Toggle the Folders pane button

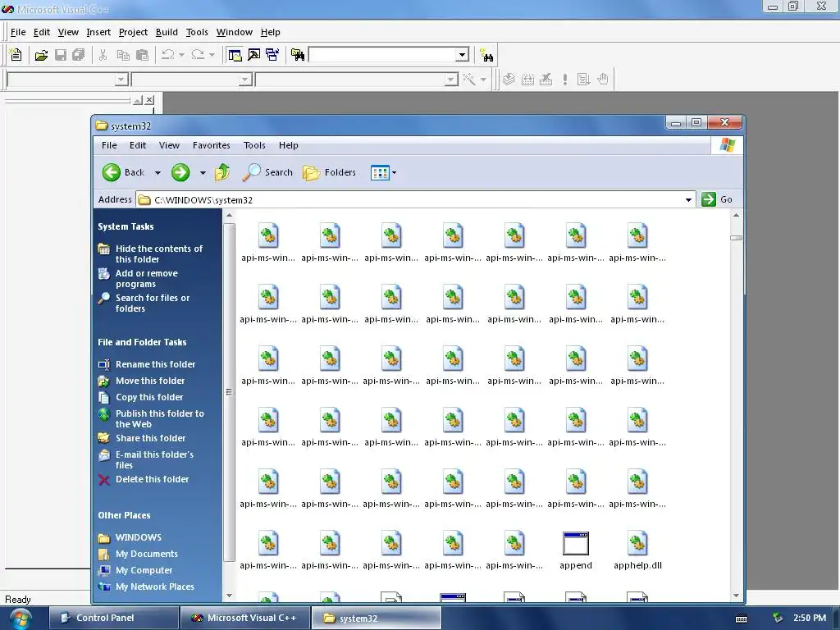point(329,172)
